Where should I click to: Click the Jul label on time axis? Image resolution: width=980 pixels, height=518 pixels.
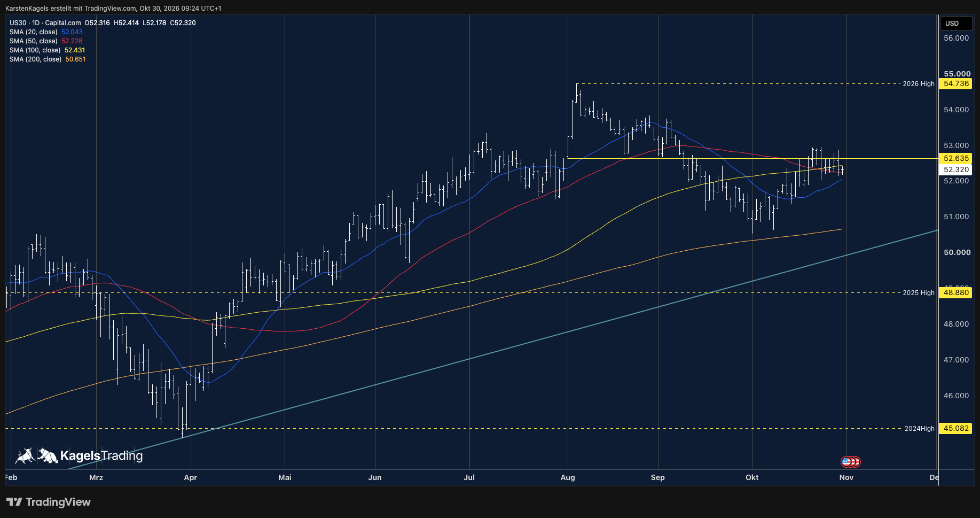469,477
